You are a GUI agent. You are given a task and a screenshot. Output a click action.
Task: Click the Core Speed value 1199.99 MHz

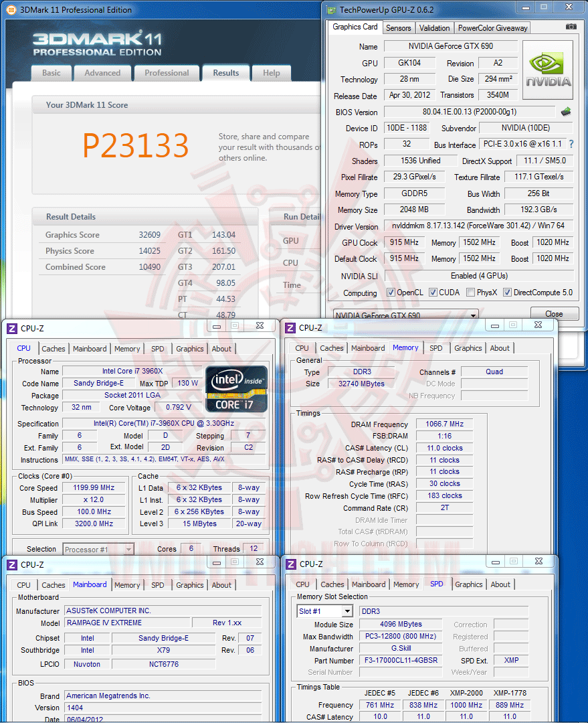coord(94,487)
